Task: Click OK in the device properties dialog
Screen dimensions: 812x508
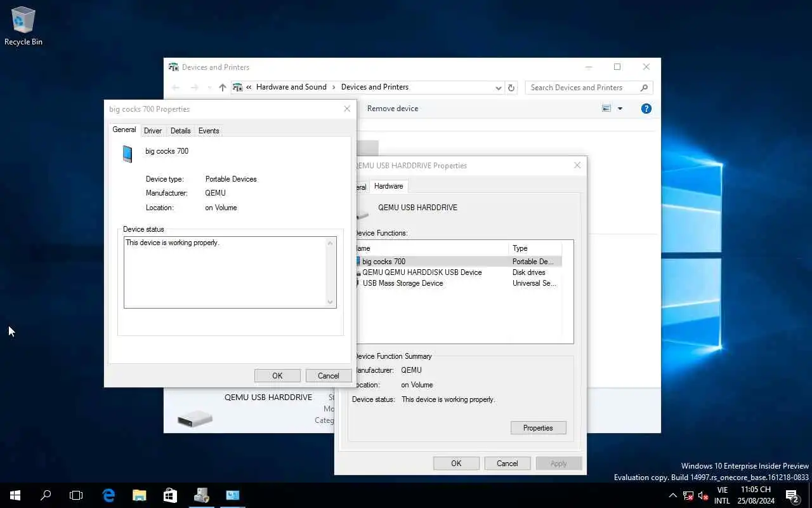Action: coord(277,375)
